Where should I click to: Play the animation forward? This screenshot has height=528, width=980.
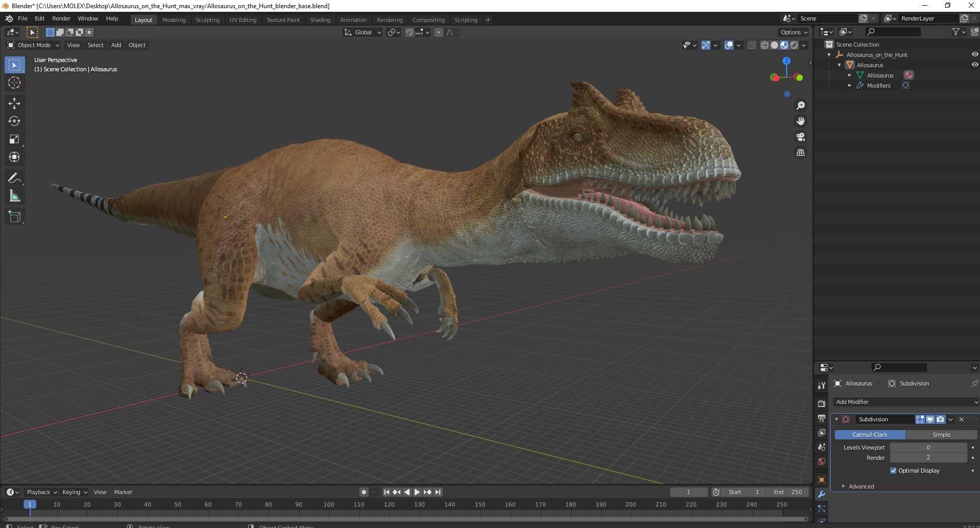pyautogui.click(x=417, y=492)
